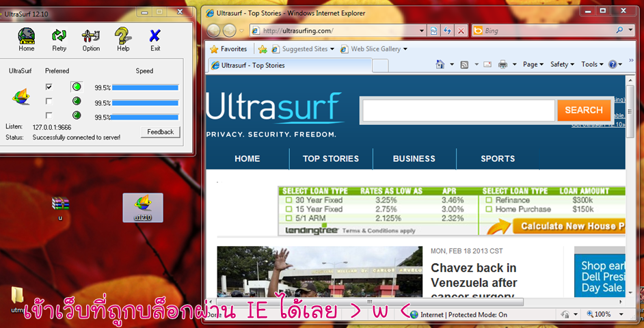644x328 pixels.
Task: Open the Page menu
Action: coord(533,64)
